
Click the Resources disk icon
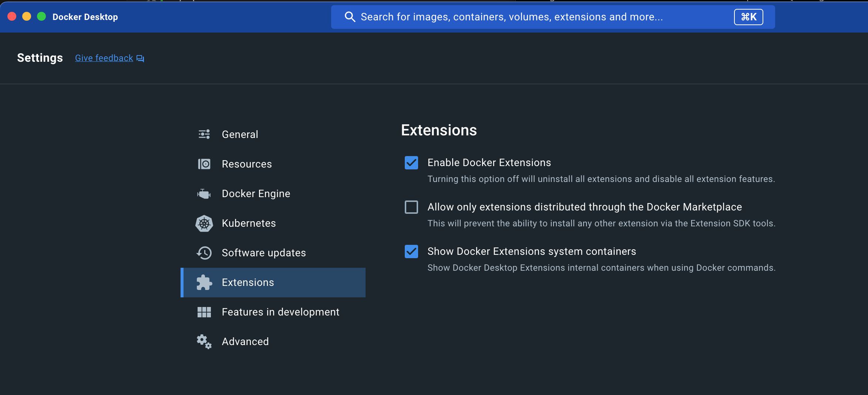tap(204, 164)
